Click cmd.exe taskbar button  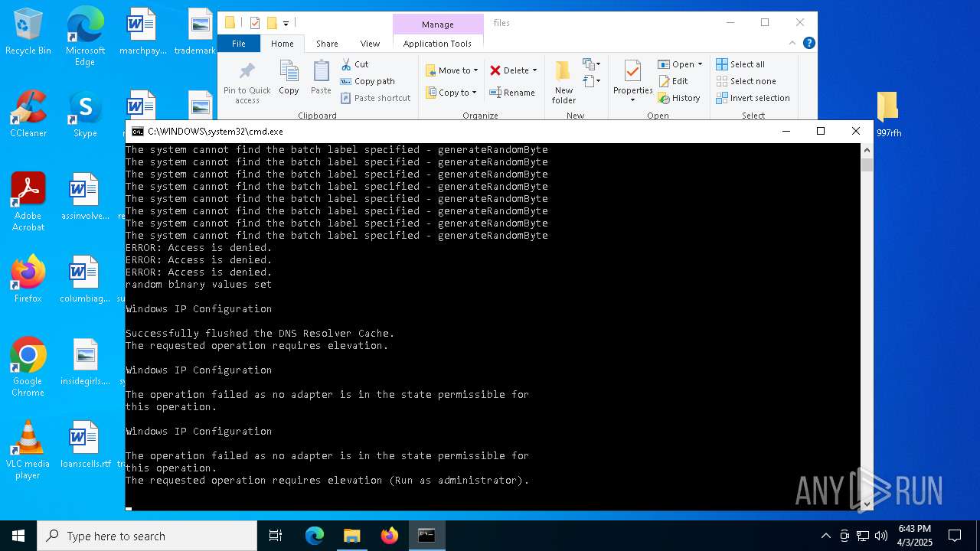coord(426,536)
